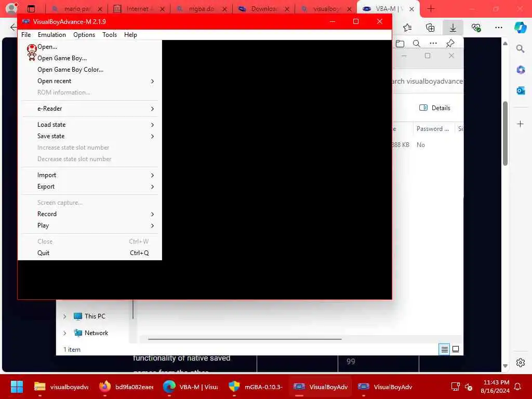The image size is (532, 399).
Task: Click the taskbar network display icon
Action: (455, 387)
